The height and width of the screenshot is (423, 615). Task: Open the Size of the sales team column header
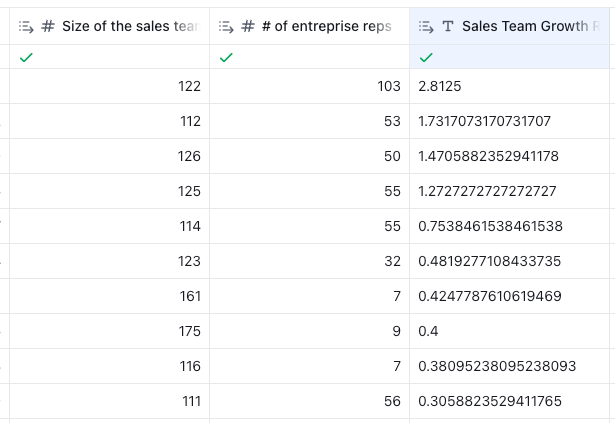click(x=129, y=27)
